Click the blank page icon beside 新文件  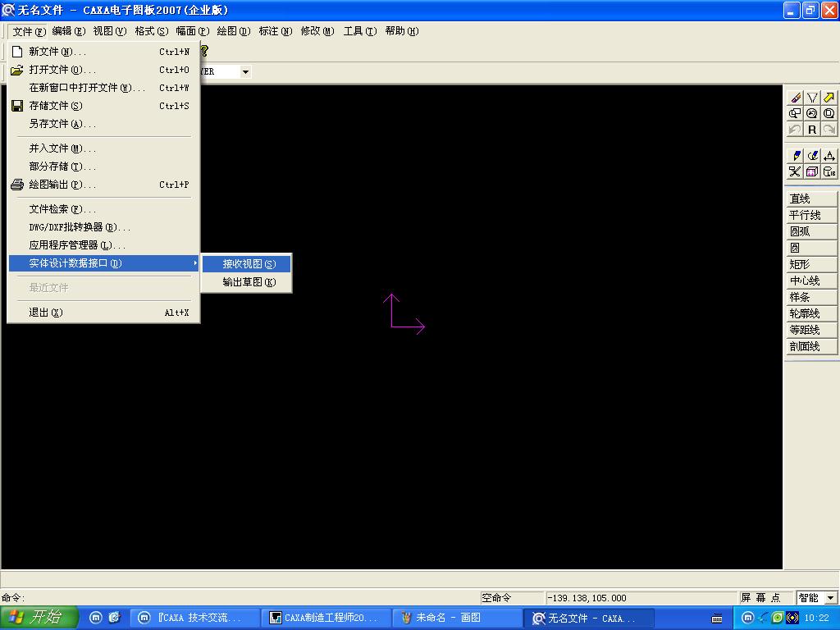17,52
